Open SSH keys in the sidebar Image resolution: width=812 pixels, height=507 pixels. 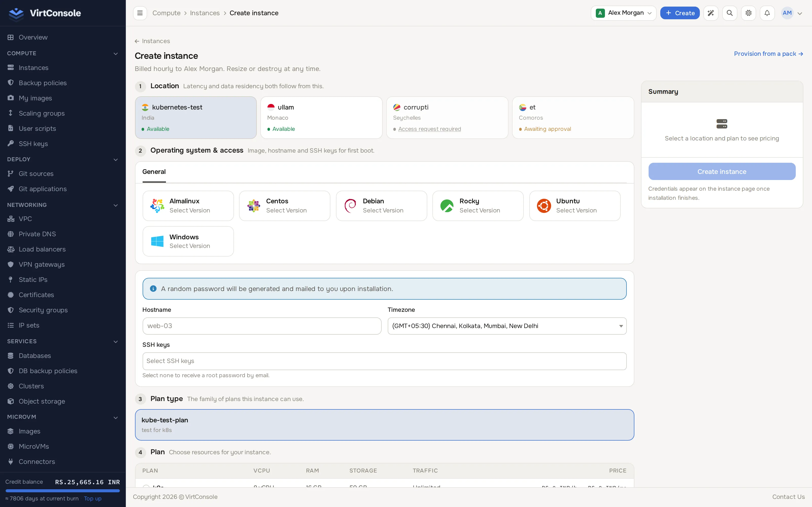[33, 143]
